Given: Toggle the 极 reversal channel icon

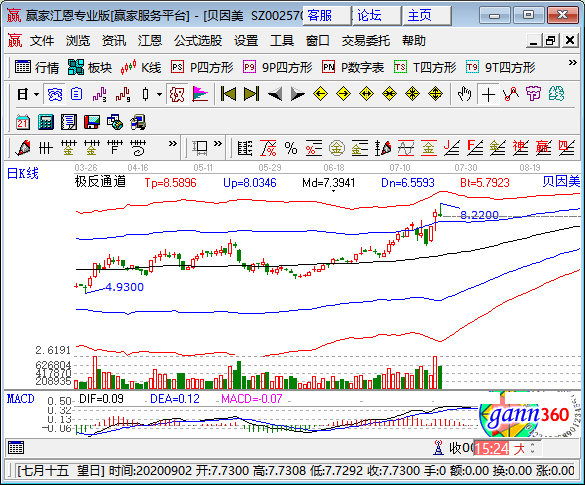Looking at the screenshot, I should tap(177, 94).
